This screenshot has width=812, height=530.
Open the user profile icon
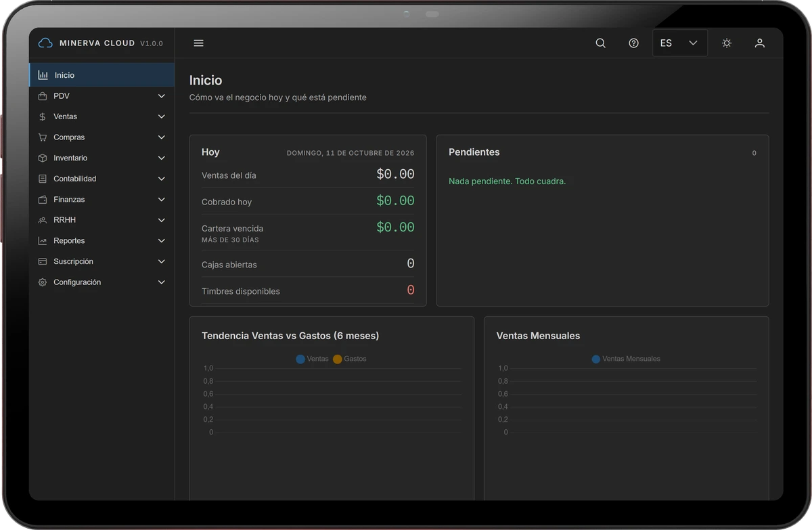760,43
